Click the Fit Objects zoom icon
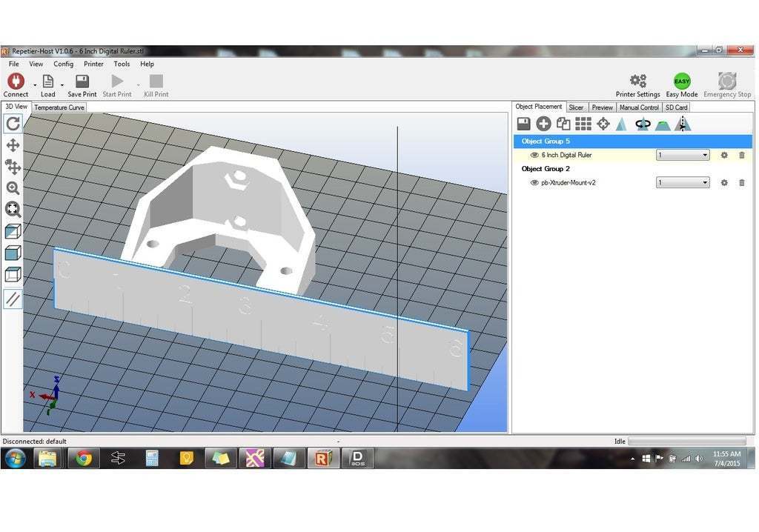 pos(13,210)
